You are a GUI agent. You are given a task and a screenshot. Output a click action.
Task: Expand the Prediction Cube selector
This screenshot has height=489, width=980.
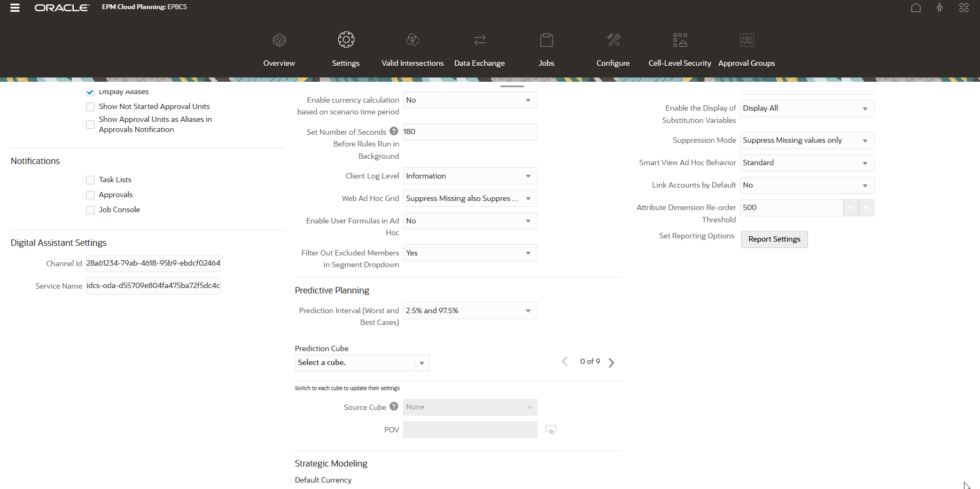click(x=422, y=362)
